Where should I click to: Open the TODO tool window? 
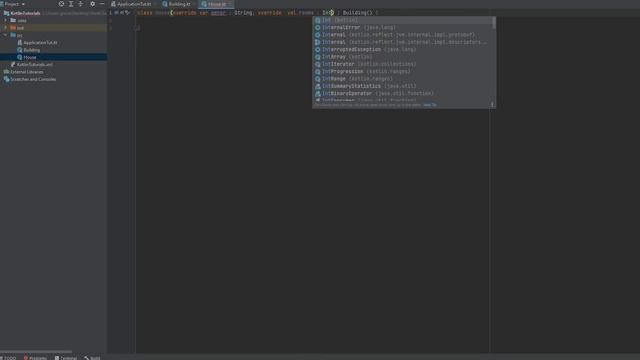[9, 358]
